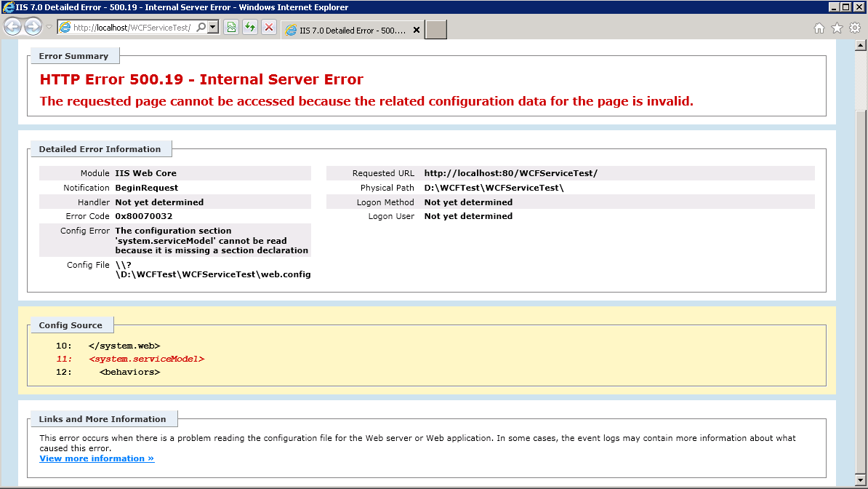Screen dimensions: 868x489
Task: Click the Search magnifier icon in address bar
Action: point(201,27)
